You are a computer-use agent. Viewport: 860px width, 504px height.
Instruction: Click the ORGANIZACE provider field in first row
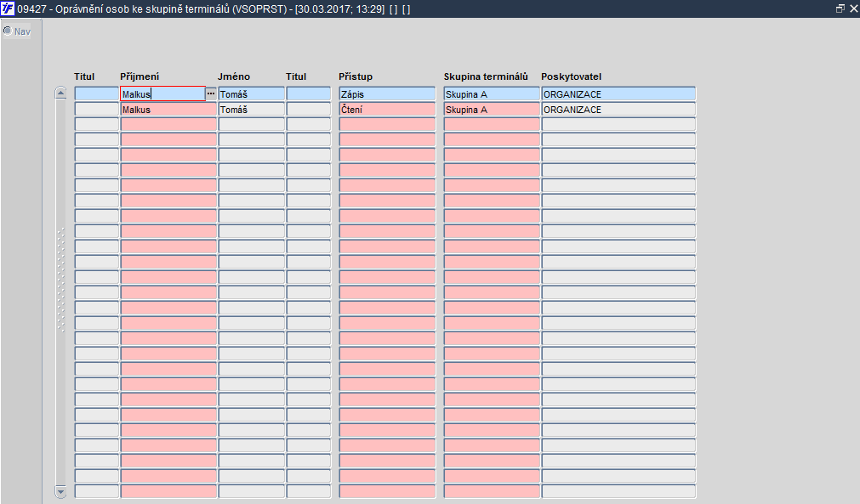point(618,93)
